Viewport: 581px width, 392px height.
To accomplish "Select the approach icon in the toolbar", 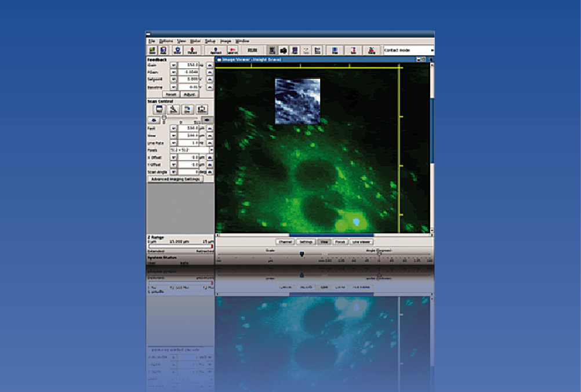I will point(215,50).
